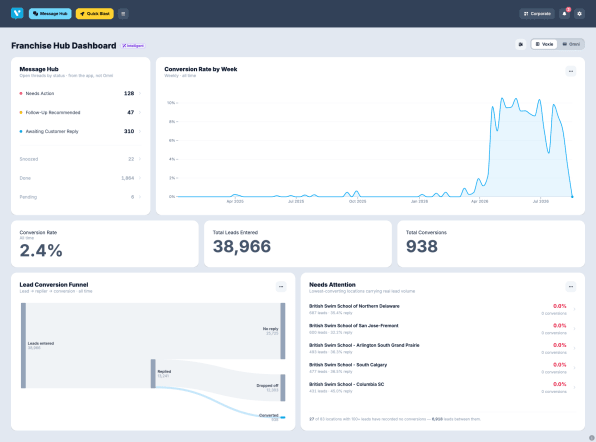Open the Needs Action threads row
This screenshot has height=442, width=596.
(x=81, y=93)
